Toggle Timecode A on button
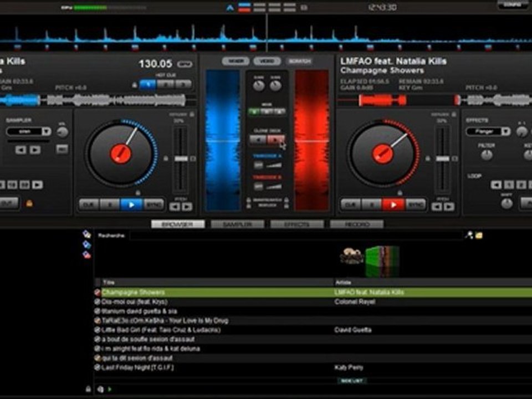This screenshot has height=399, width=532. point(258,166)
